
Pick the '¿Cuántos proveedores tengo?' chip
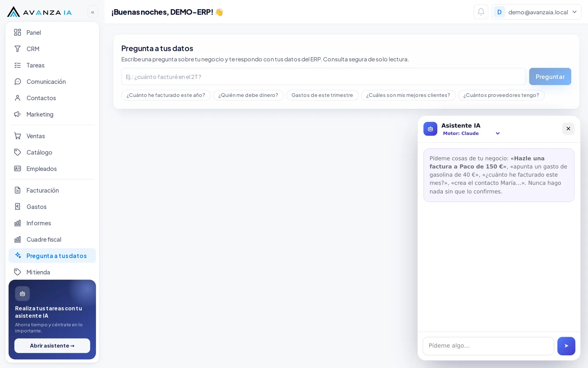pos(501,95)
